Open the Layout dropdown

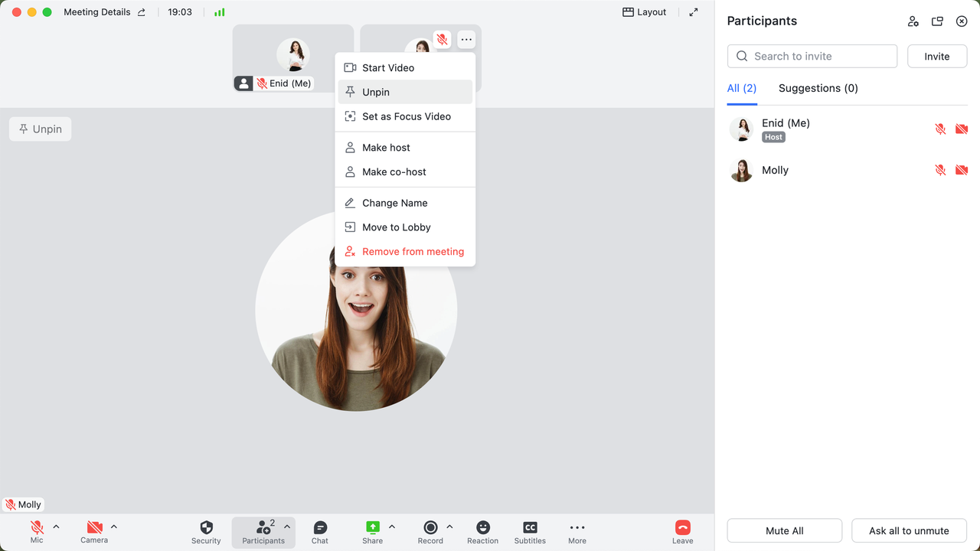pos(644,12)
